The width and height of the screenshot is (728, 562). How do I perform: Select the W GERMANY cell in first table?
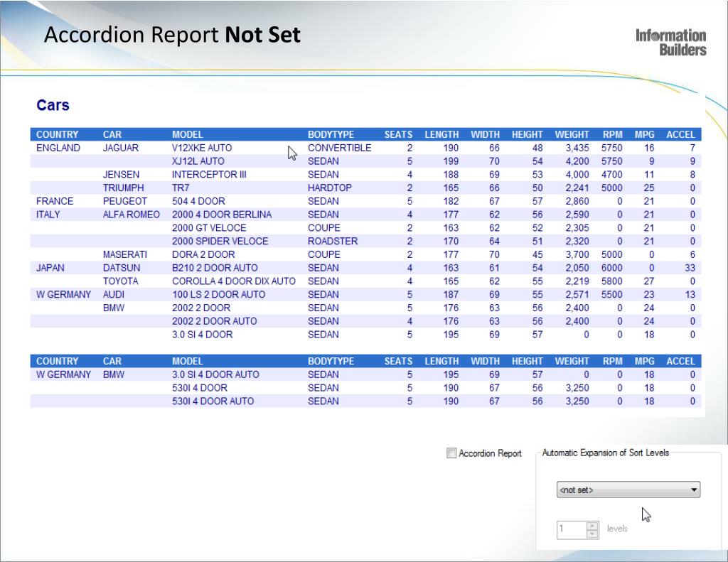(63, 295)
